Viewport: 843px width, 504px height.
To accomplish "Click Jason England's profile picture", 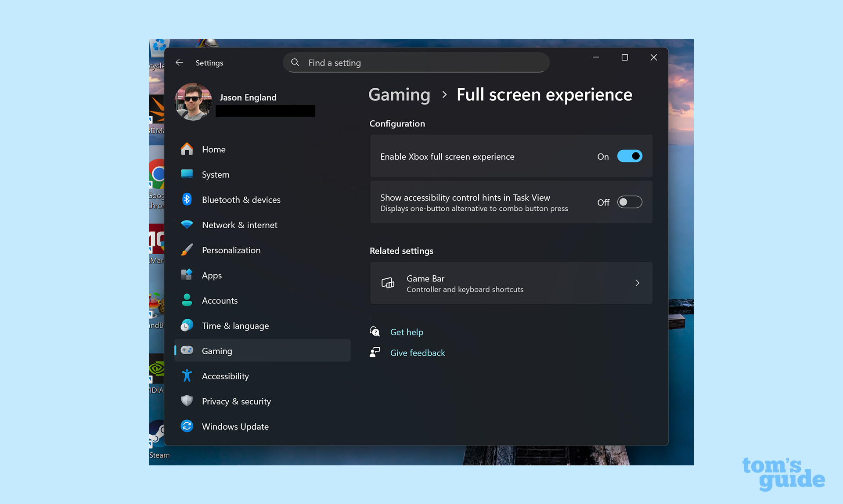I will coord(193,101).
